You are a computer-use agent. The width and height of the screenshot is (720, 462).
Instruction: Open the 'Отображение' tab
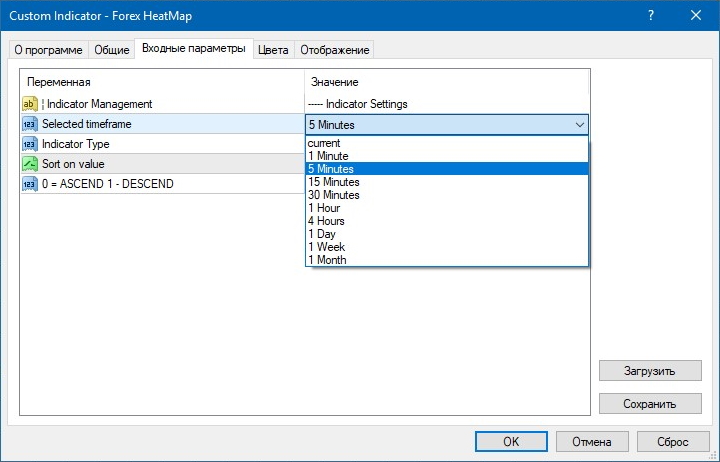(334, 50)
